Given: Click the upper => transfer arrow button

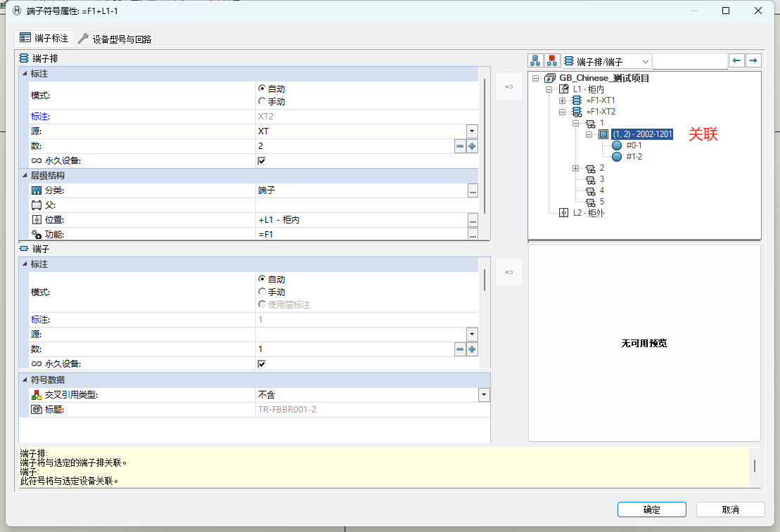Looking at the screenshot, I should (x=509, y=86).
